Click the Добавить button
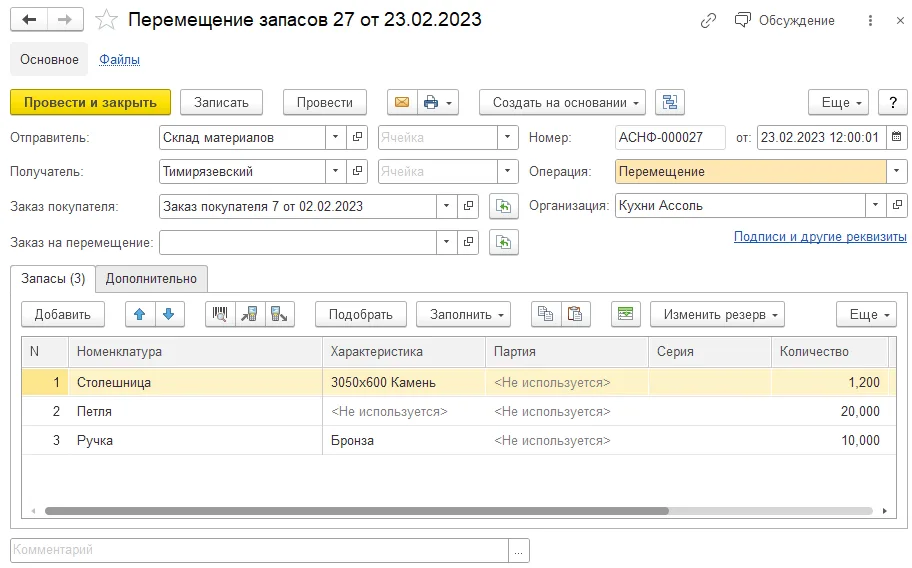This screenshot has width=912, height=568. point(63,314)
